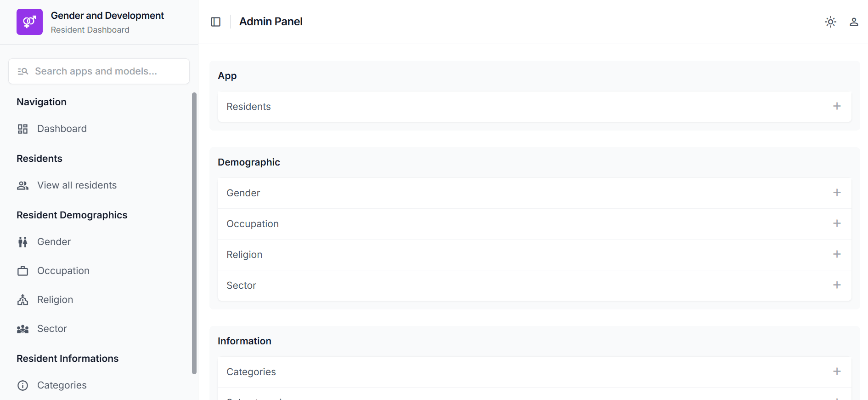The width and height of the screenshot is (868, 400).
Task: Click the Sector group icon in sidebar
Action: coord(23,329)
